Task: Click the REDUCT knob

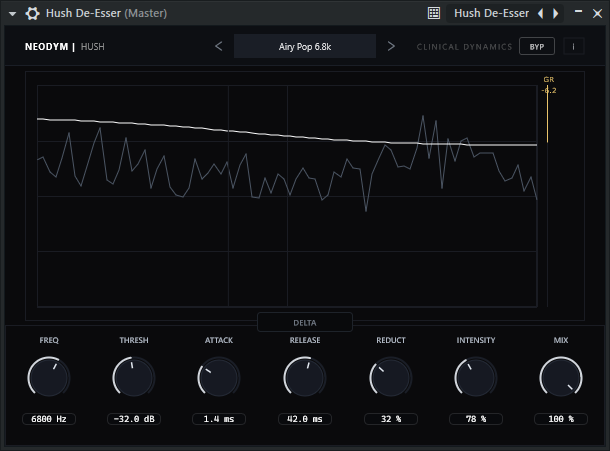Action: pos(390,377)
